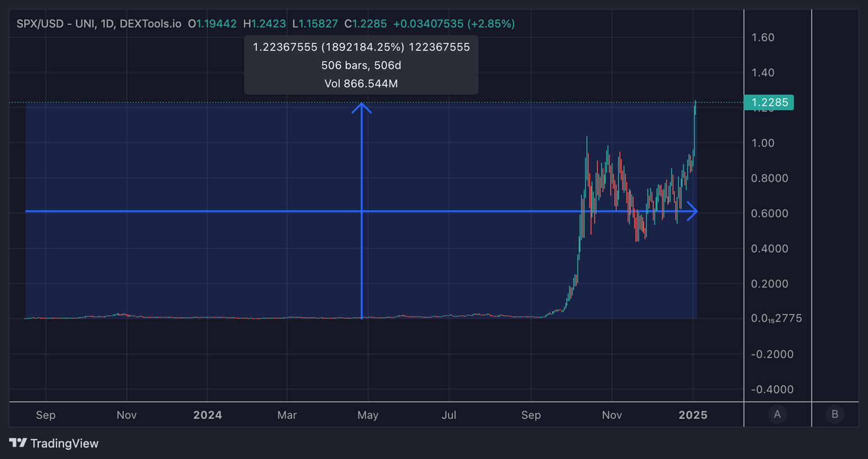Click the 0.6000 price axis label
This screenshot has width=868, height=459.
769,213
